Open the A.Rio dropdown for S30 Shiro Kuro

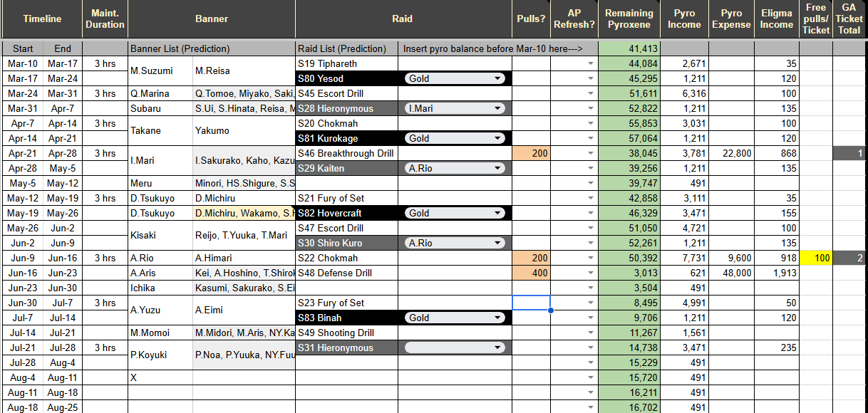click(454, 243)
